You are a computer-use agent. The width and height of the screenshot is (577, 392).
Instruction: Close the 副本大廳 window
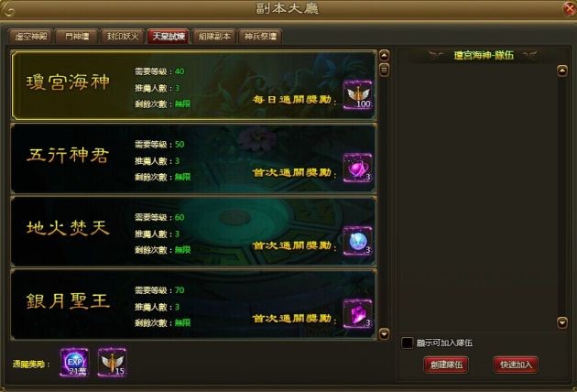tap(570, 8)
